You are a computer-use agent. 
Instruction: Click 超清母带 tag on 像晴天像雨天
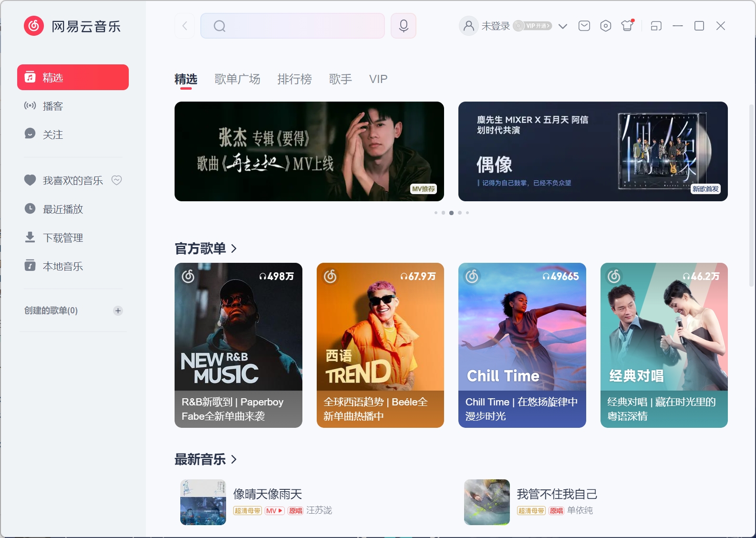(x=248, y=511)
